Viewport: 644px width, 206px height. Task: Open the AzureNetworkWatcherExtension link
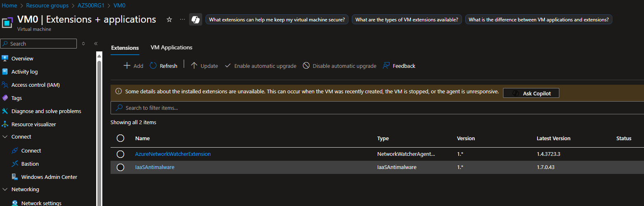point(173,154)
